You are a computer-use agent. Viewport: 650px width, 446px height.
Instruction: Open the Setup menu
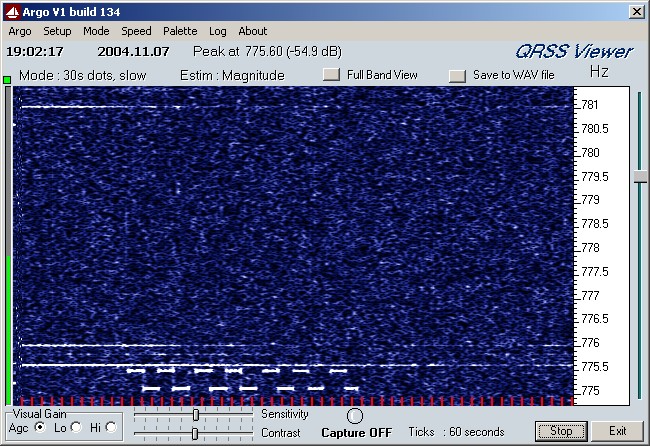57,31
